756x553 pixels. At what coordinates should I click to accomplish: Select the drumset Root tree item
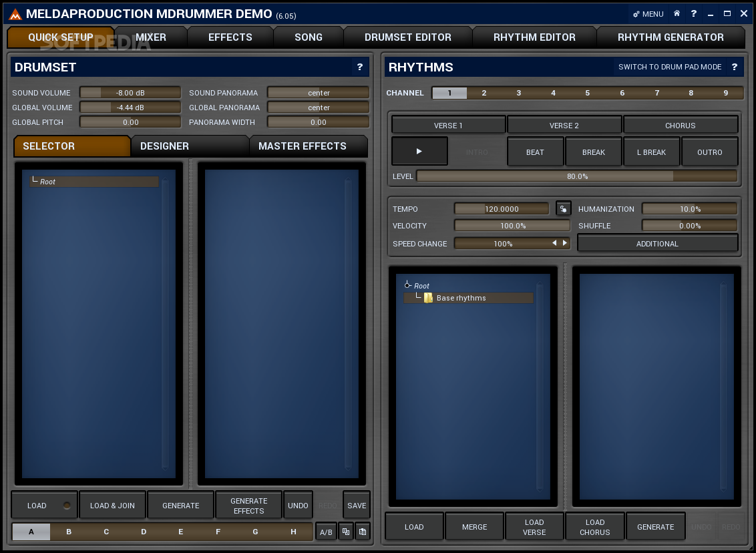[x=94, y=182]
